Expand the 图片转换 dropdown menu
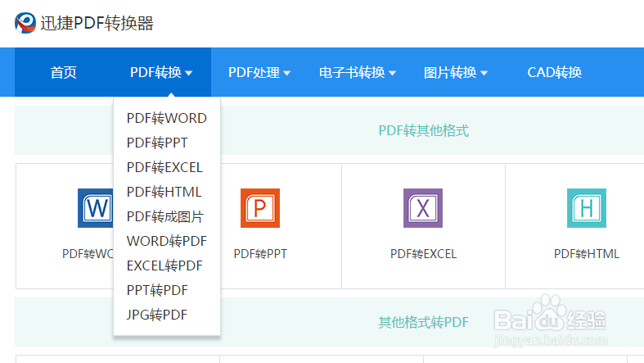Screen dimensions: 644x363 tap(456, 72)
